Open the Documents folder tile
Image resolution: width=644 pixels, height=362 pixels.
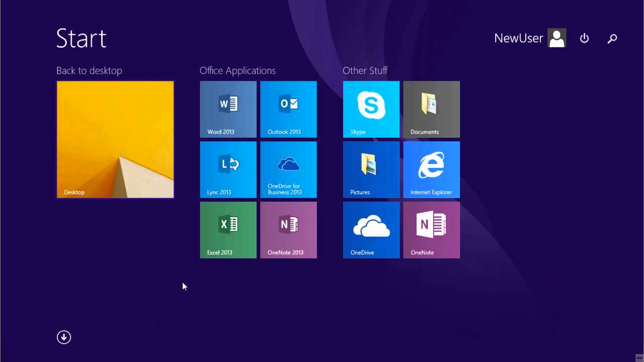click(x=431, y=109)
